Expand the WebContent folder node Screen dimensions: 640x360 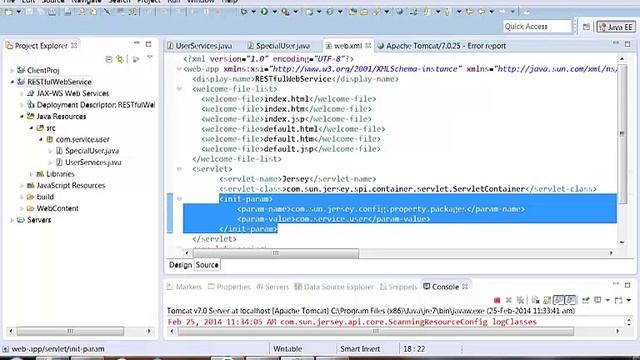click(22, 209)
